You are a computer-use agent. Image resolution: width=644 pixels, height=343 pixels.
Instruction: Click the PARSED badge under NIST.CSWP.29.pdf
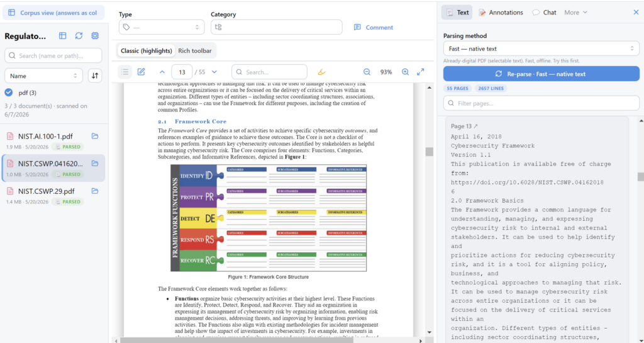(x=69, y=201)
